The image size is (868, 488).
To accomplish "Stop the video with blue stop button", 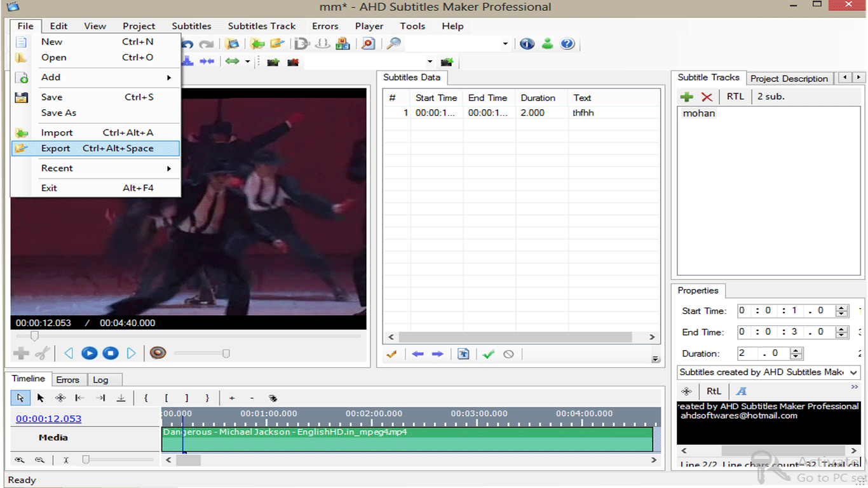I will click(x=111, y=353).
